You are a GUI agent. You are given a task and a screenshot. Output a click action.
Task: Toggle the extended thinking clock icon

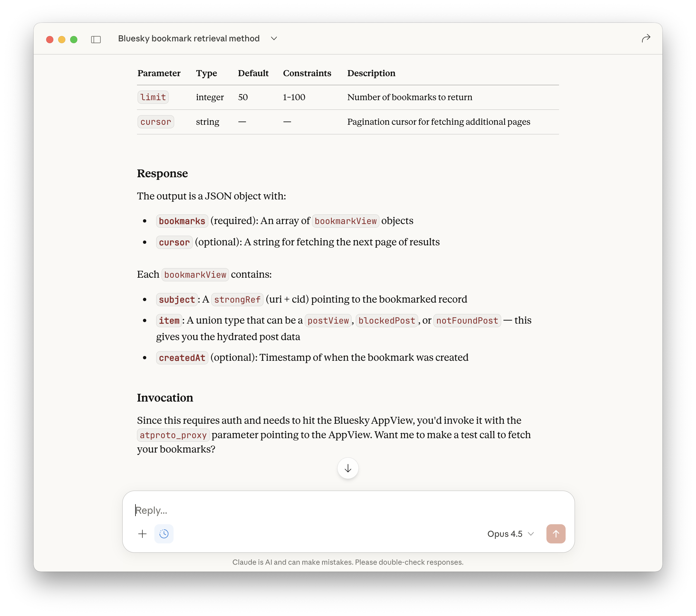click(164, 534)
